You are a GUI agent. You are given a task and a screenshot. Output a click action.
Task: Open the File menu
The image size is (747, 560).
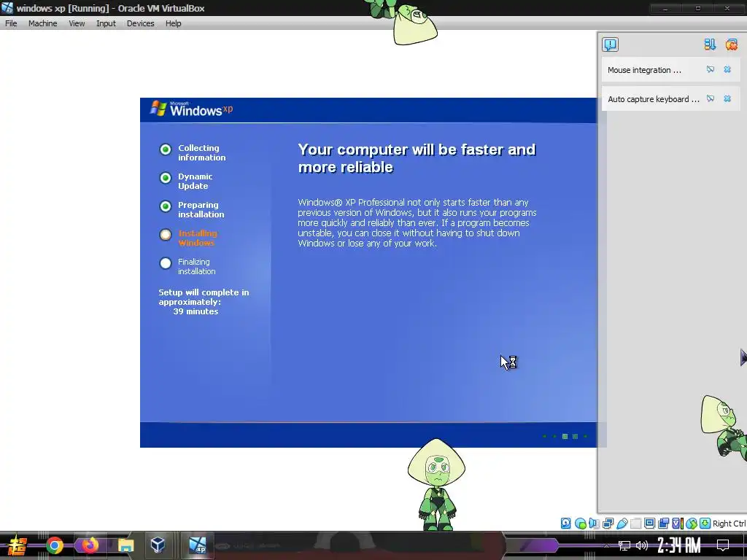[11, 23]
